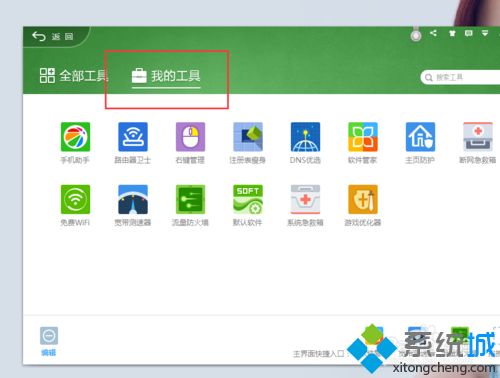
Task: Open the 注册表瘦身 tool
Action: coord(248,137)
